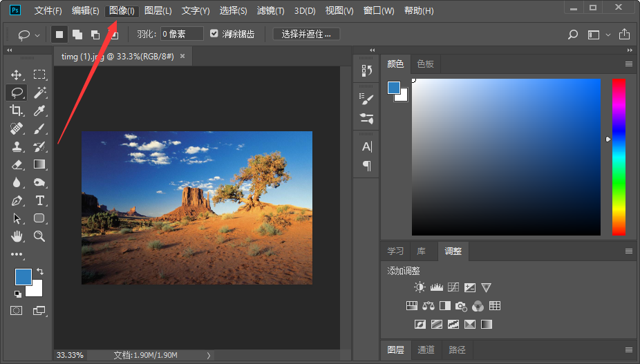Add an Invert adjustment
Screen dimensions: 640x364
click(420, 324)
